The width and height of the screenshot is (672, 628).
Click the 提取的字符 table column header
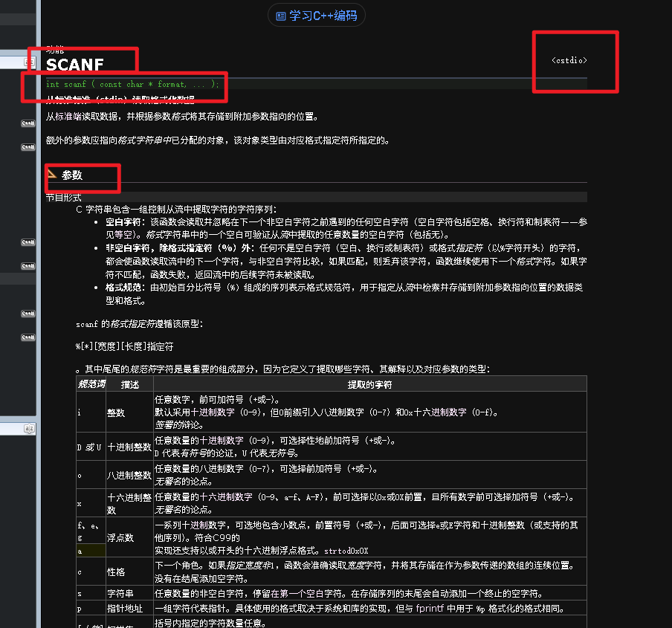click(370, 385)
